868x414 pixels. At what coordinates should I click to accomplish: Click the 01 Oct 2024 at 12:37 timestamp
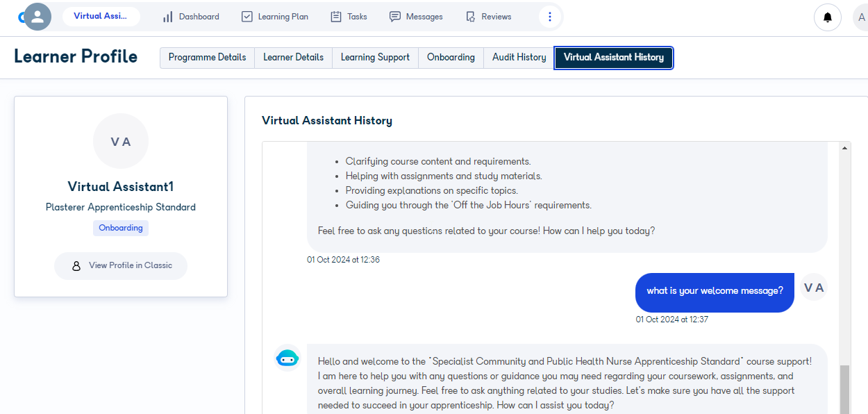coord(672,320)
